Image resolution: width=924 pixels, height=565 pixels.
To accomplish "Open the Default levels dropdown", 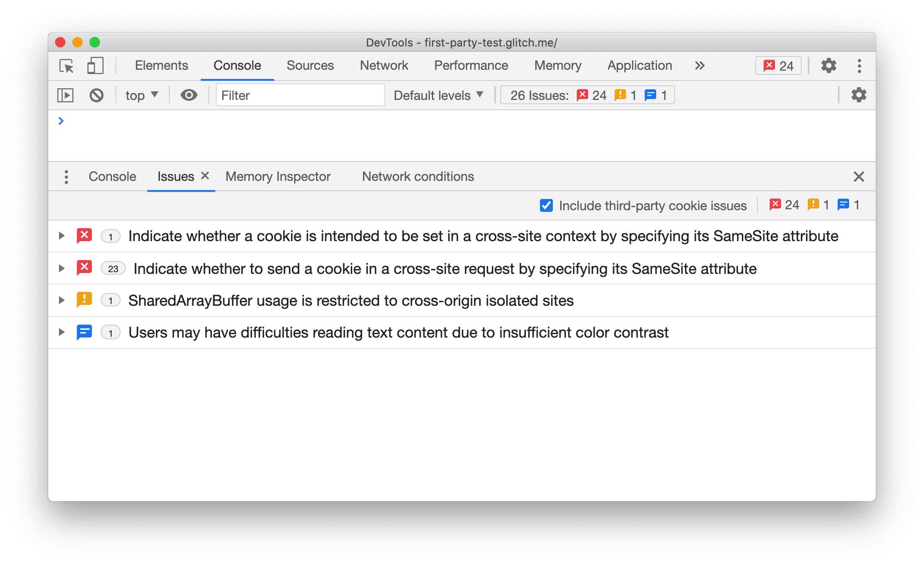I will [439, 95].
